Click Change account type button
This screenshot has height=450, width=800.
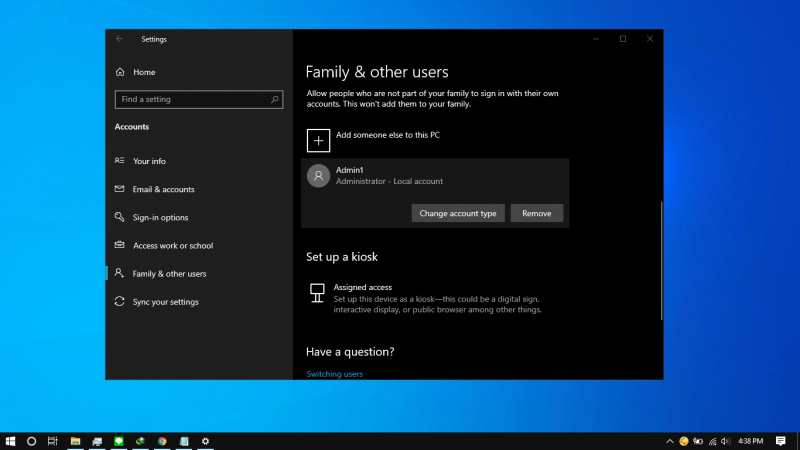click(458, 213)
